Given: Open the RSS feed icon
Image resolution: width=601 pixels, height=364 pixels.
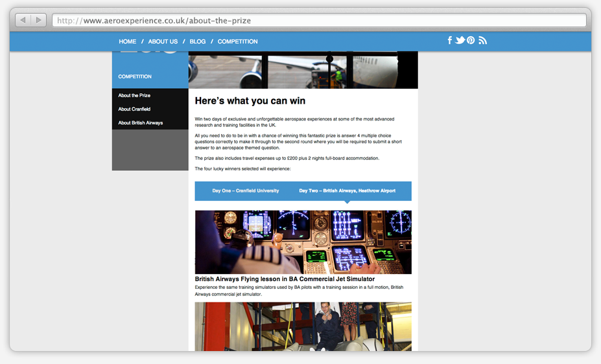Looking at the screenshot, I should pyautogui.click(x=482, y=40).
